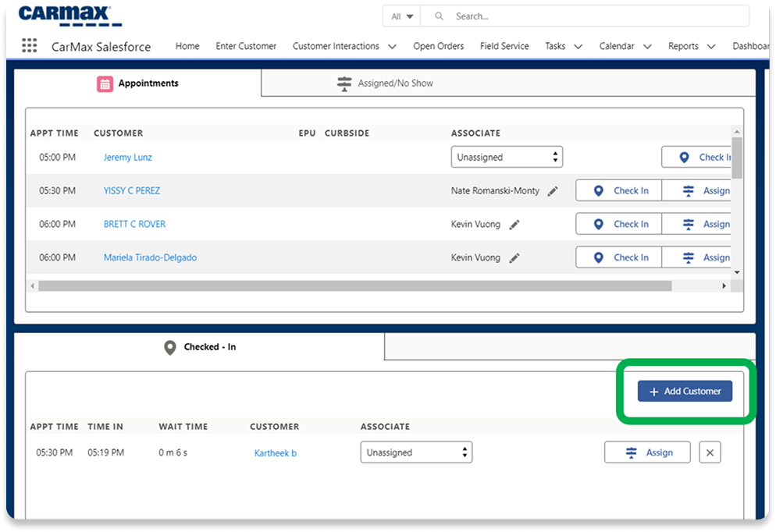This screenshot has height=532, width=776.
Task: Click the 05:19 PM time-in value
Action: tap(106, 452)
